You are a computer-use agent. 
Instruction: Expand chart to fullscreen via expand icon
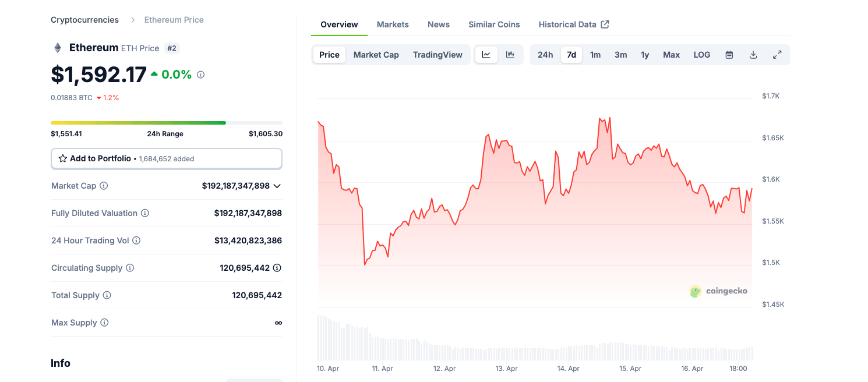point(777,54)
